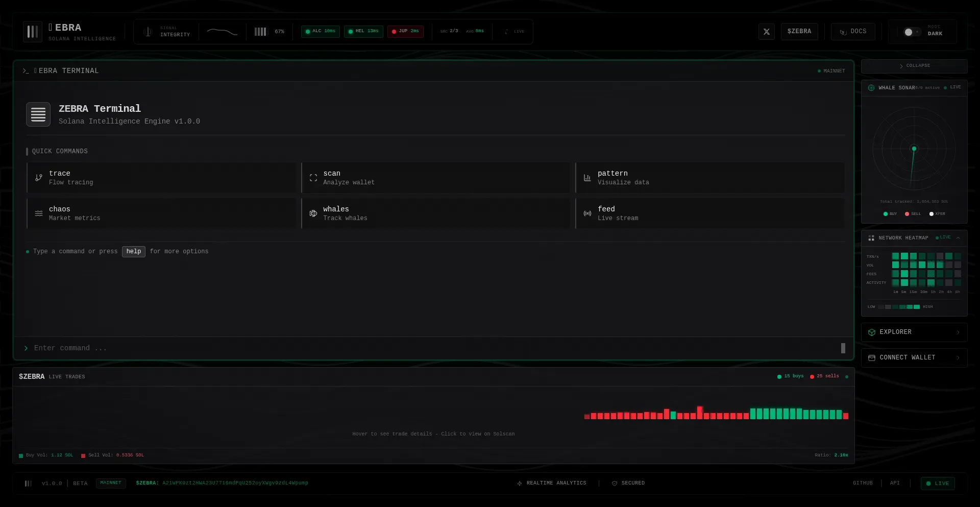Start the feed Live stream command
980x507 pixels.
click(x=709, y=213)
